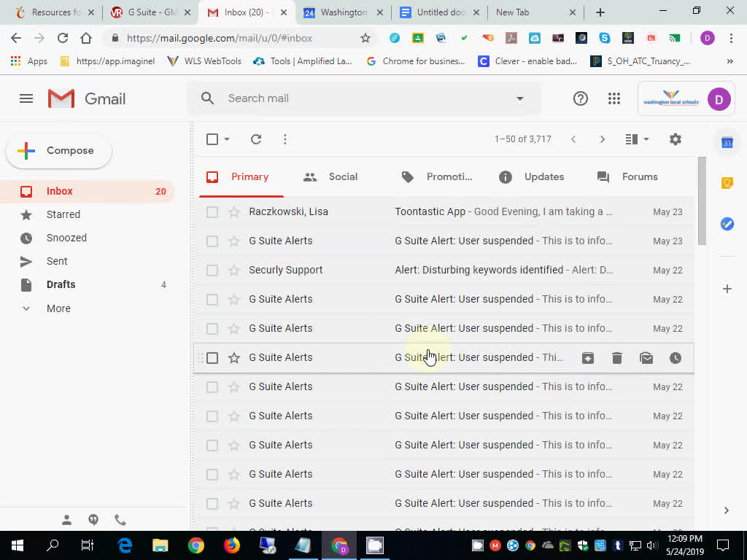Check the Securly Support email checkbox
This screenshot has width=747, height=560.
point(212,270)
